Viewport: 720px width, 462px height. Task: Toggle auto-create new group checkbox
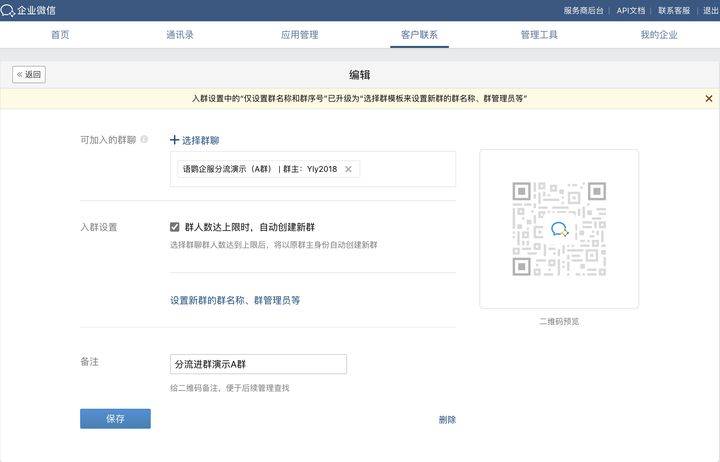[175, 227]
